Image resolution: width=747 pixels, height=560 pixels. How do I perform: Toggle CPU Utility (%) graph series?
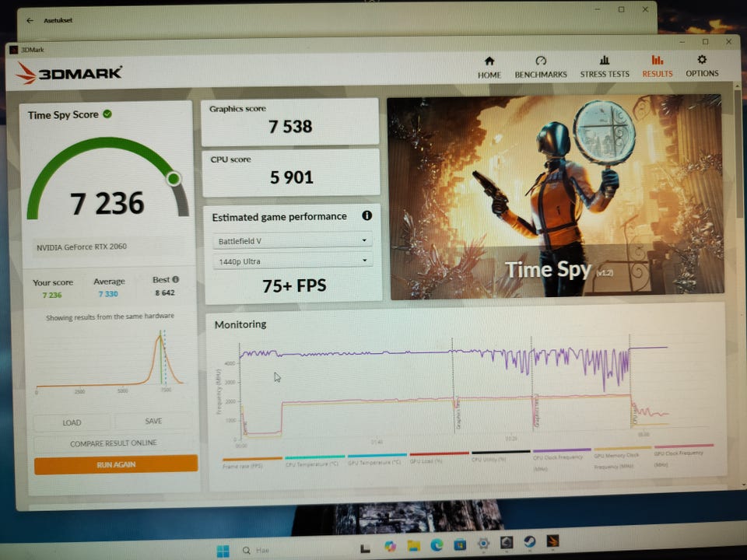(x=500, y=457)
